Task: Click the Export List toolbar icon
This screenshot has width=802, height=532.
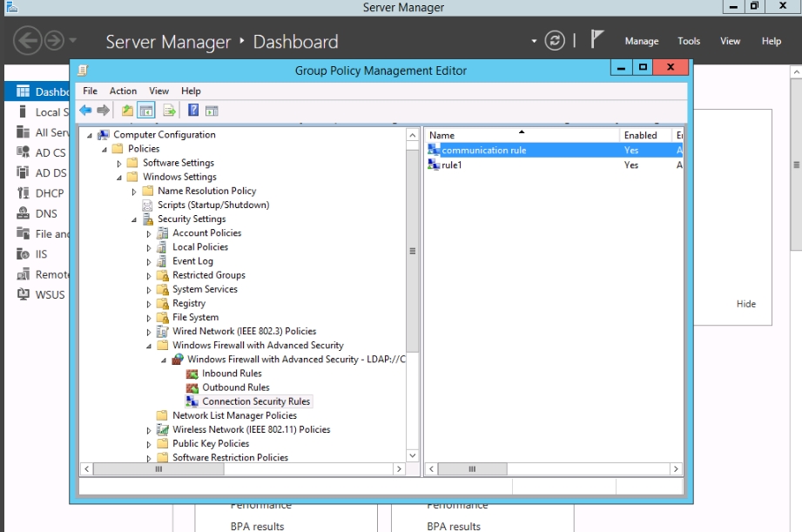Action: [169, 110]
